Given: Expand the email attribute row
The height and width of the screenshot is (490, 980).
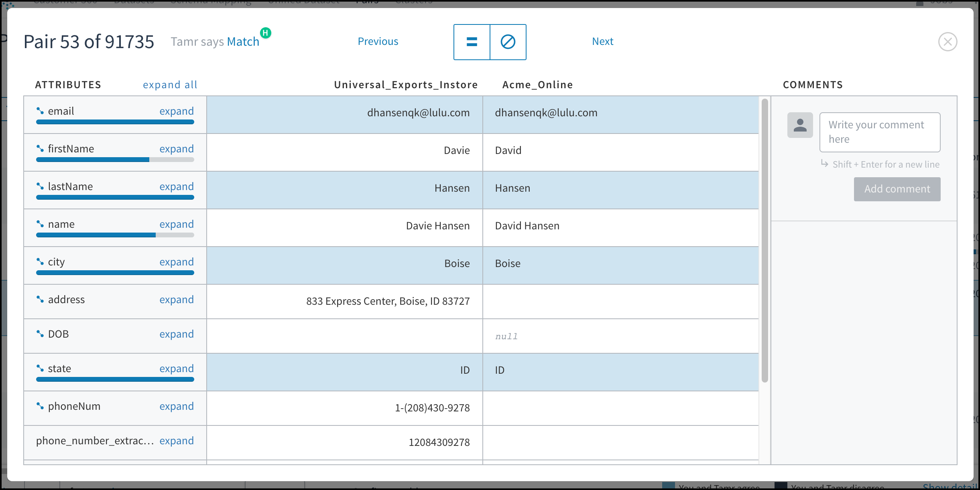Looking at the screenshot, I should tap(177, 111).
